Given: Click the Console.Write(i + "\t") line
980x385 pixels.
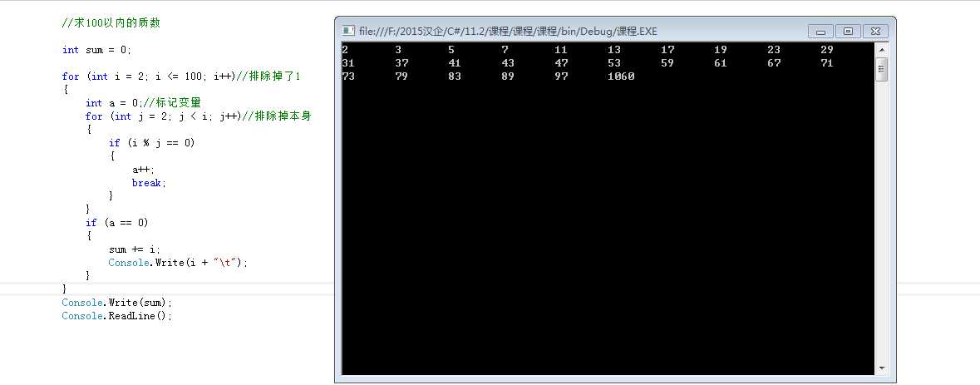Looking at the screenshot, I should coord(178,263).
